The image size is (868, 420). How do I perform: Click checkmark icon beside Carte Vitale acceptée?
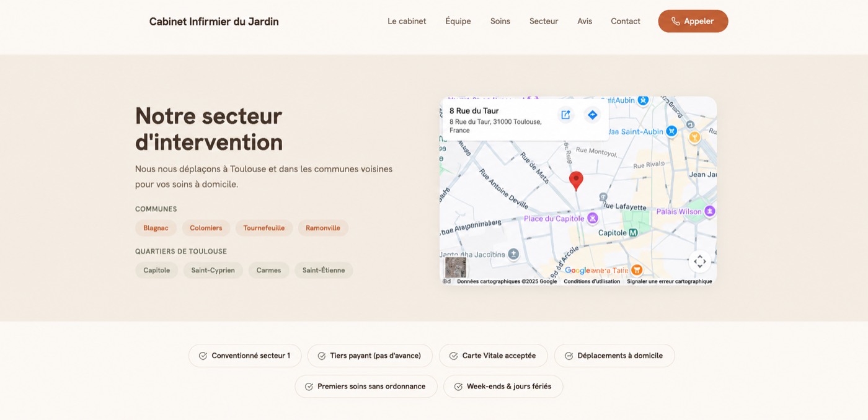pos(453,356)
